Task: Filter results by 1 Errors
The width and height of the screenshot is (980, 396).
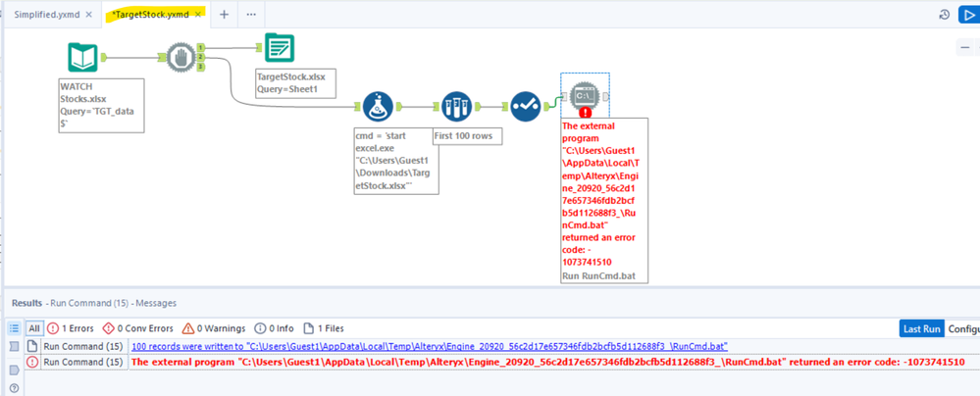Action: (x=71, y=328)
